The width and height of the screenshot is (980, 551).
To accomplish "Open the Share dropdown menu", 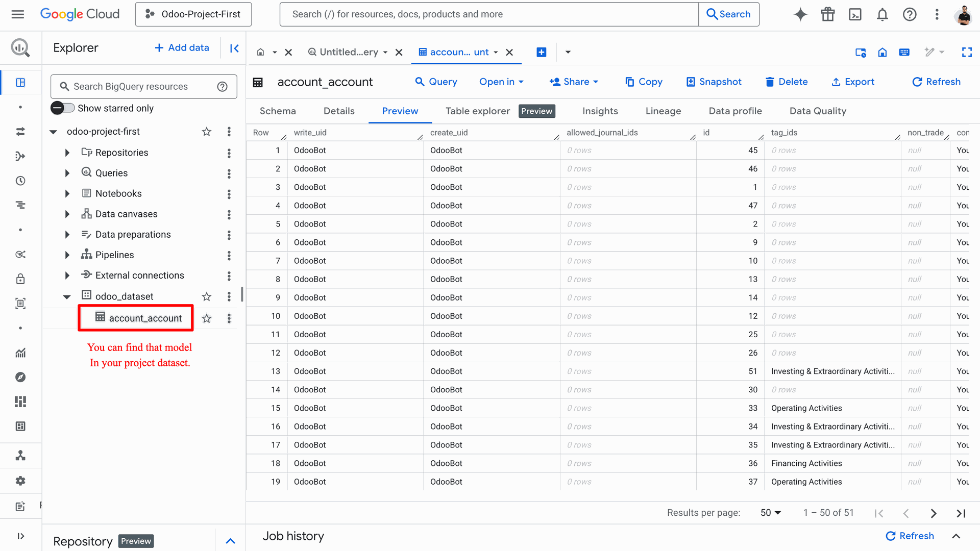I will pyautogui.click(x=574, y=82).
